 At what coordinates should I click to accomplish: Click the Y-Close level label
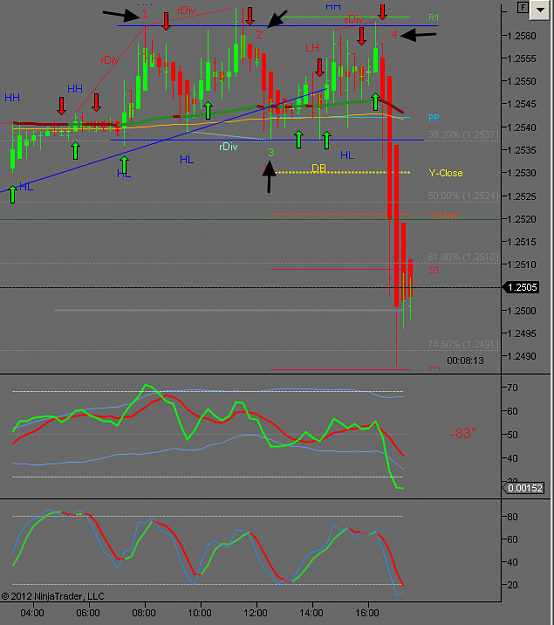point(446,173)
